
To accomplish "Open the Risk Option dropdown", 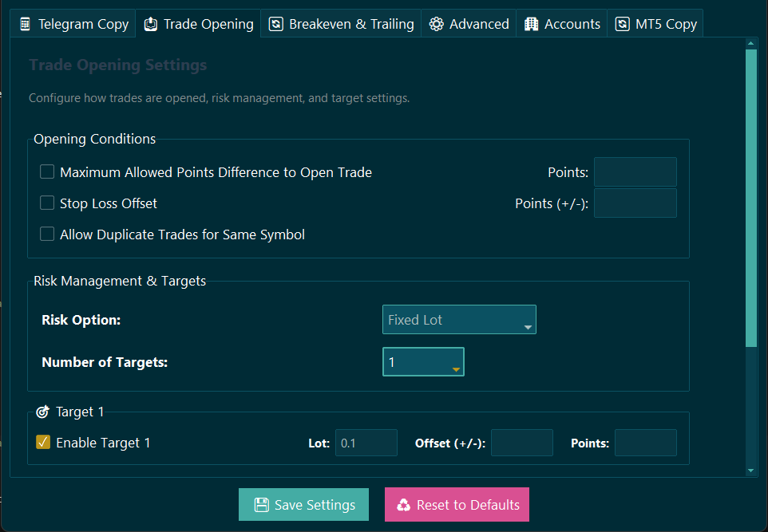I will tap(459, 319).
